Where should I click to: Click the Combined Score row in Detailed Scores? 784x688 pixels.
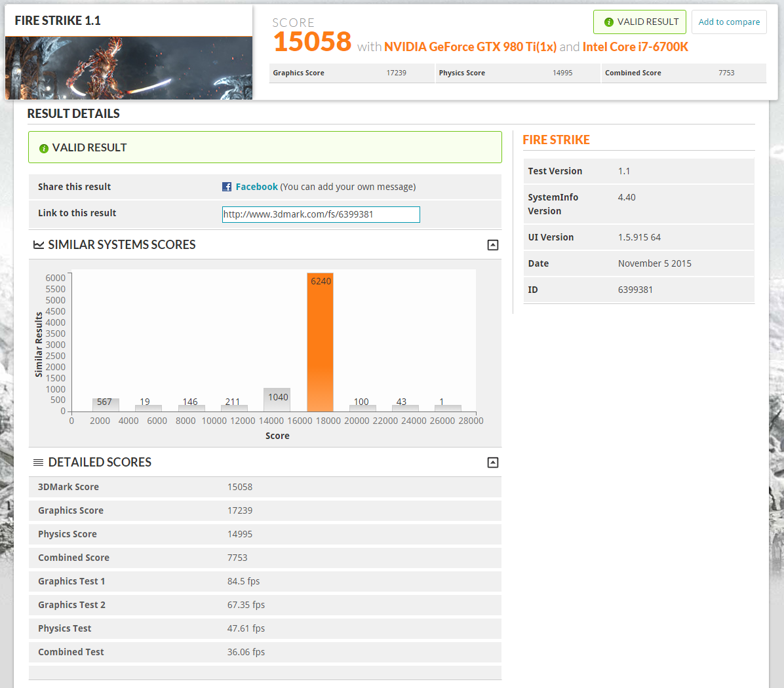pyautogui.click(x=265, y=558)
